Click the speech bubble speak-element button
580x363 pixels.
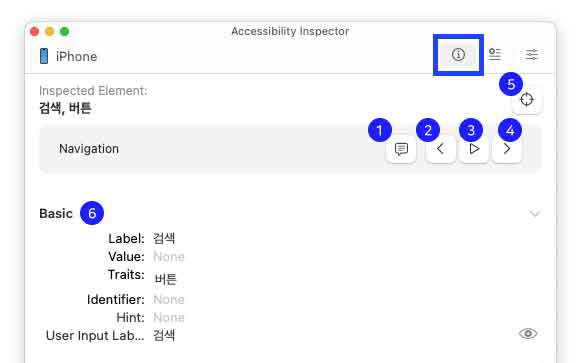[401, 149]
